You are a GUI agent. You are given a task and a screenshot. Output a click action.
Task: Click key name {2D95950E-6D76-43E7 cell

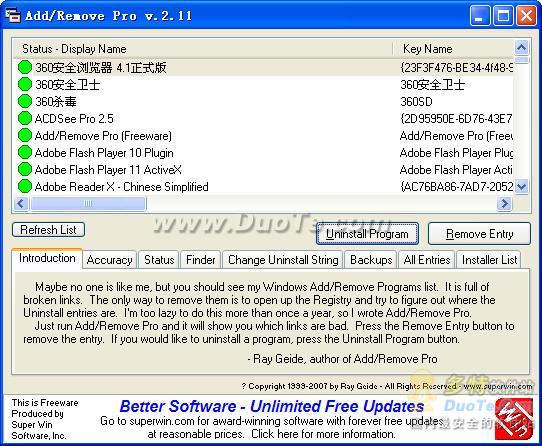(456, 119)
